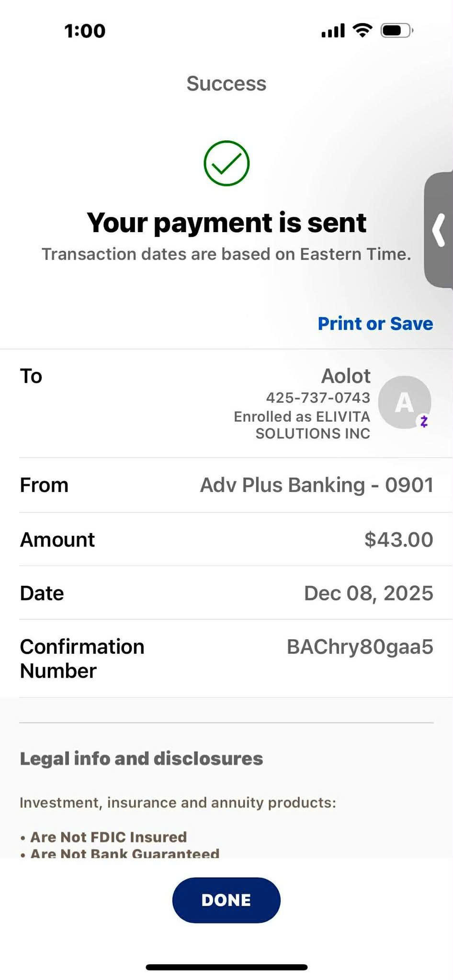Tap the recipient avatar with letter A

pos(404,402)
